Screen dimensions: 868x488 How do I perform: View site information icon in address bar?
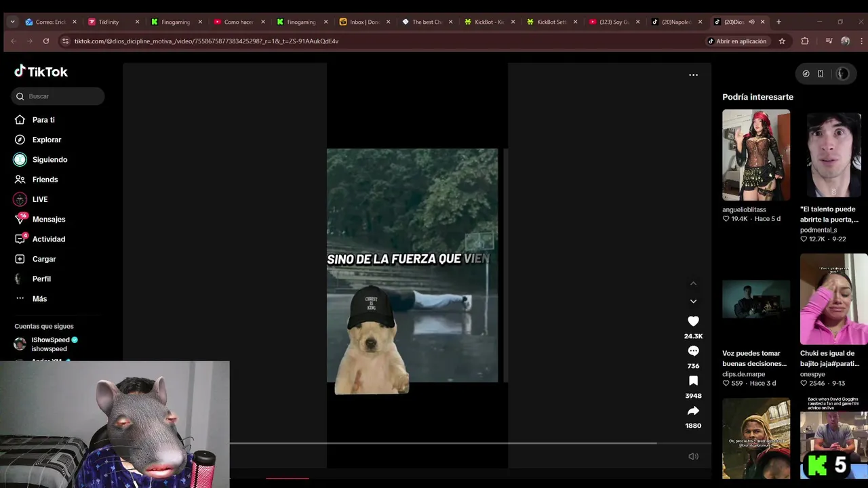pyautogui.click(x=65, y=41)
